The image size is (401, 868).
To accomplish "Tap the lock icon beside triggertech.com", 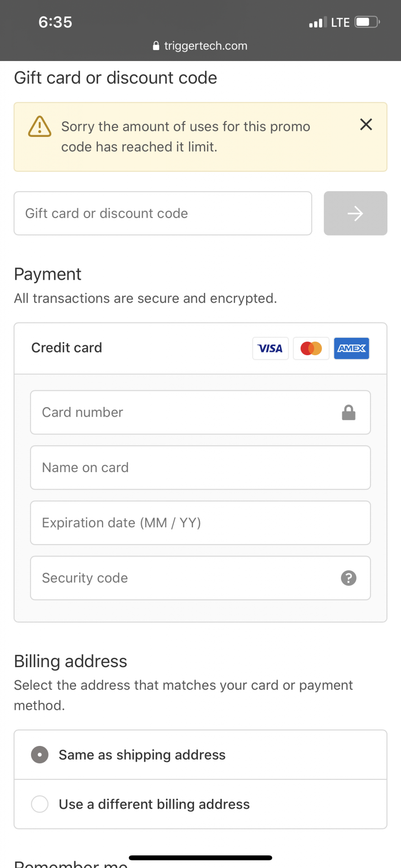I will pyautogui.click(x=156, y=46).
